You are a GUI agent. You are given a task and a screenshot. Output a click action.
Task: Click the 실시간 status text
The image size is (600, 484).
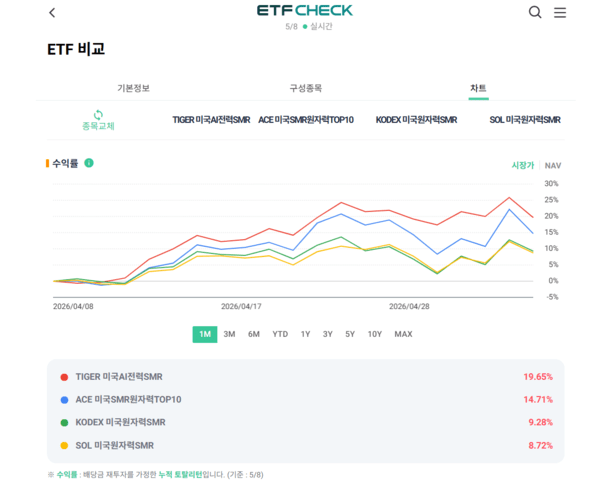tap(321, 26)
